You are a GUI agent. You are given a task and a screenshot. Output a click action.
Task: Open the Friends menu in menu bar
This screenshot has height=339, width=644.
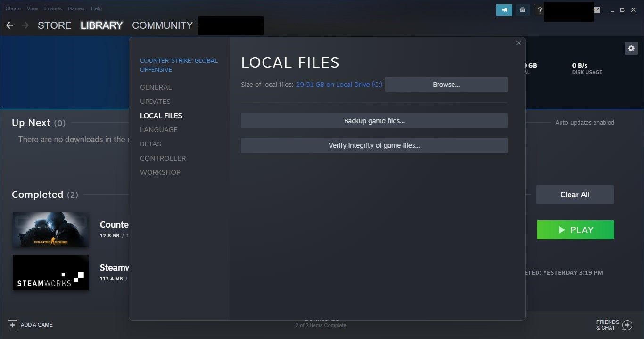53,8
